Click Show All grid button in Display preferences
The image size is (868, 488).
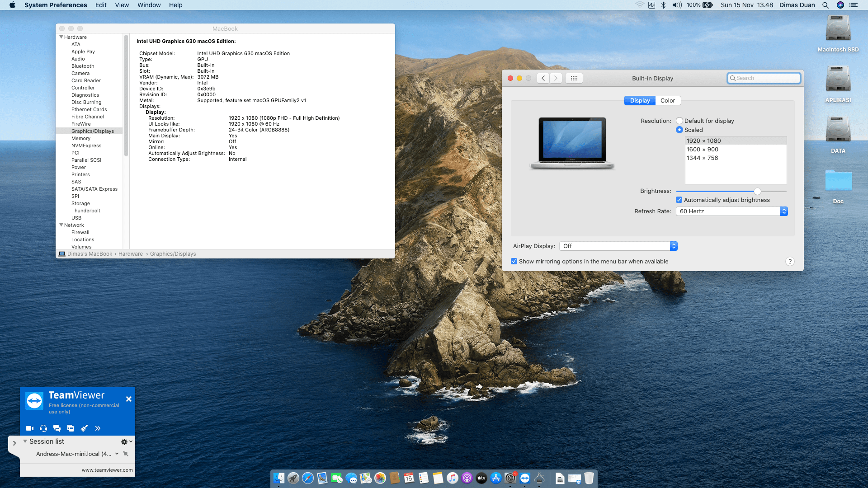click(x=574, y=78)
